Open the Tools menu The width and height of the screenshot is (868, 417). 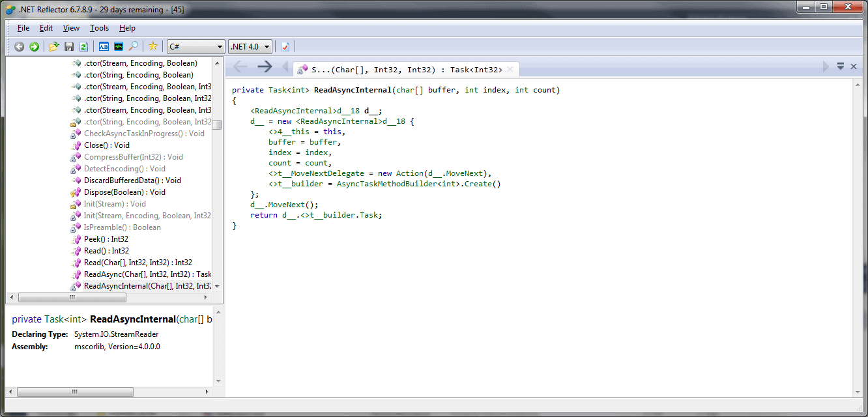tap(99, 28)
